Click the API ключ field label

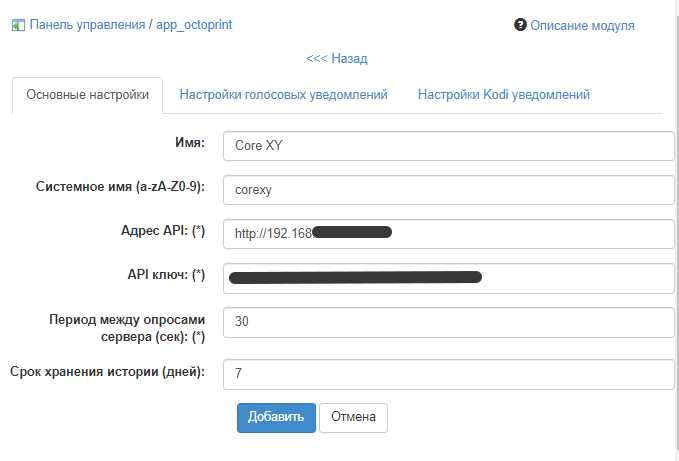click(x=162, y=274)
